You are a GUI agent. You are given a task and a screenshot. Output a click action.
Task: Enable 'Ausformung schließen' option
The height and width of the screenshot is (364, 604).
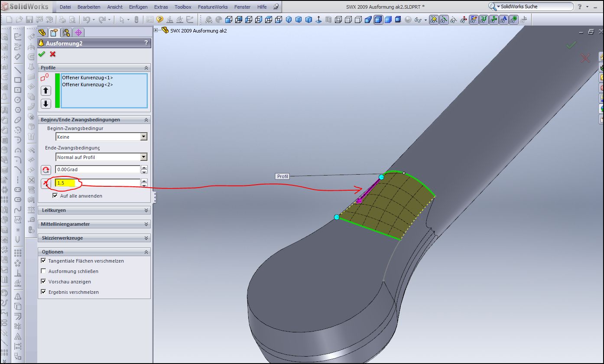[x=43, y=271]
